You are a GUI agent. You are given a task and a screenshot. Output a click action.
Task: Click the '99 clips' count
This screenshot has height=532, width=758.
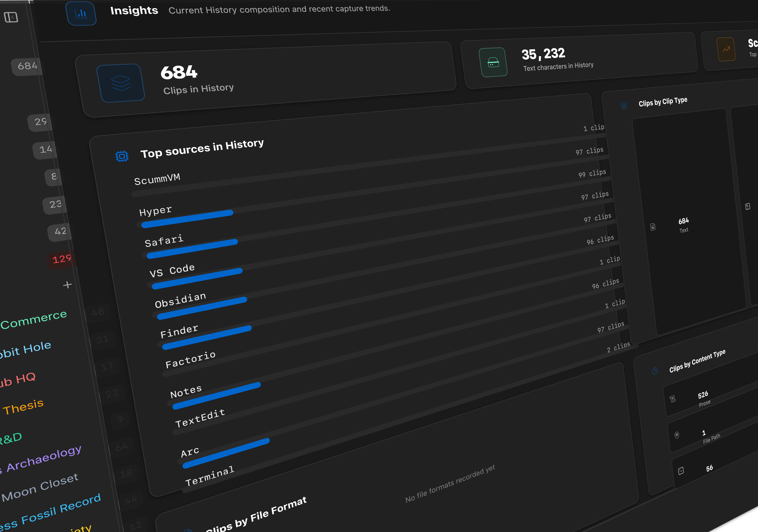(x=592, y=173)
